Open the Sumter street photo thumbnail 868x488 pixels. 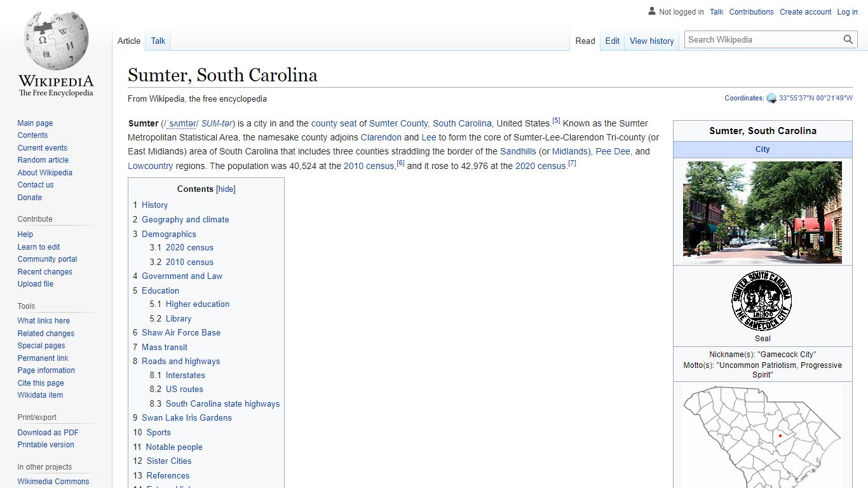pos(763,212)
